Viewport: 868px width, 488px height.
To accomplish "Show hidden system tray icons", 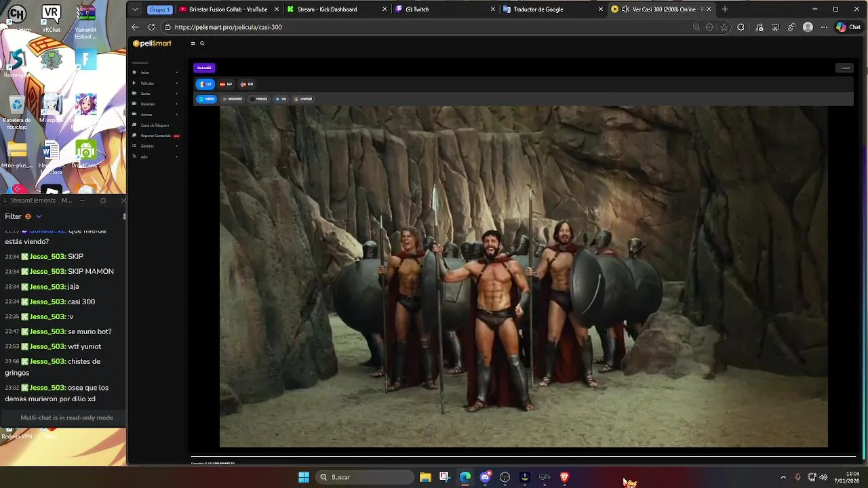I will pyautogui.click(x=783, y=477).
